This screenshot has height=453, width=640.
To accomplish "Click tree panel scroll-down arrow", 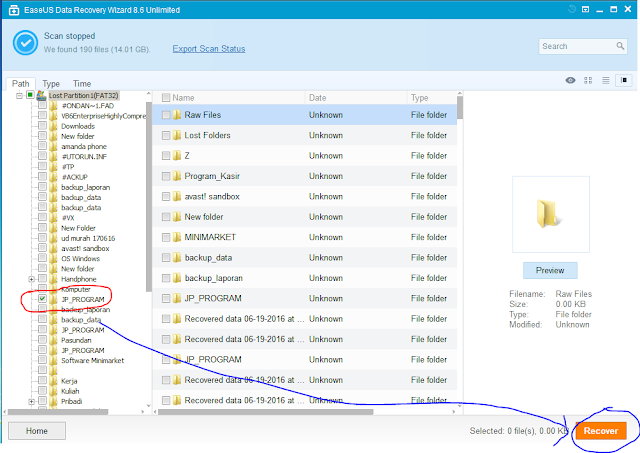I will point(149,405).
